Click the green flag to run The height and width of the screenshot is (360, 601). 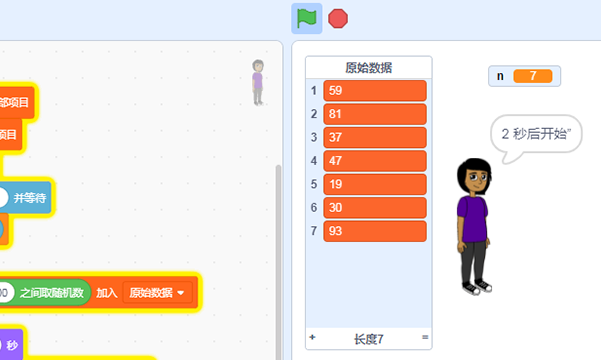click(307, 18)
